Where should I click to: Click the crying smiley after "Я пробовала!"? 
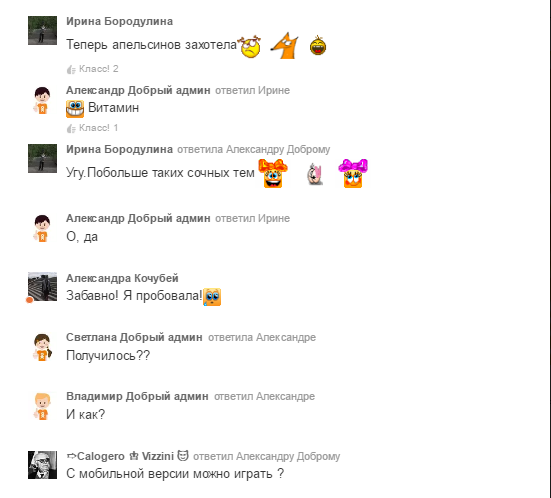(212, 297)
